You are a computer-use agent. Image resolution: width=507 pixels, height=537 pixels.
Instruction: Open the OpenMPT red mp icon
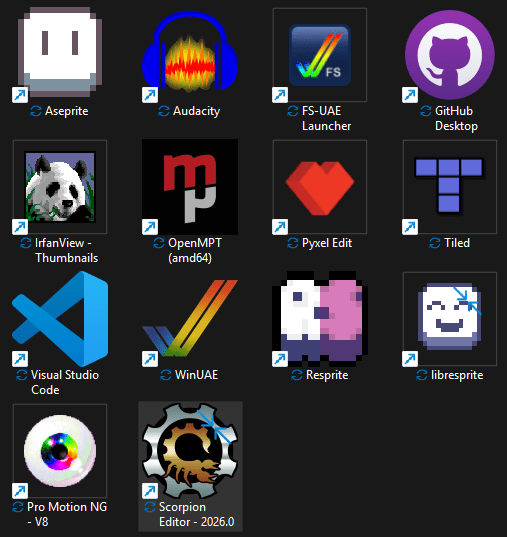tap(190, 187)
